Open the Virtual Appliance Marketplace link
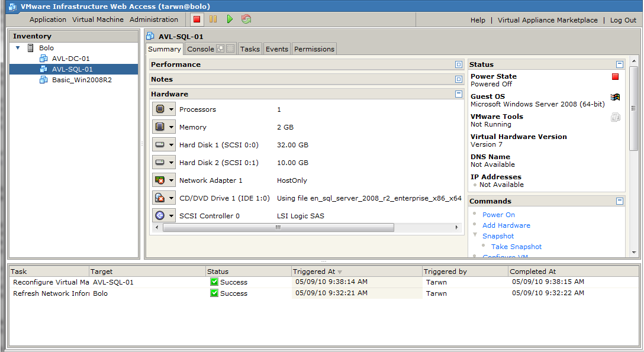The width and height of the screenshot is (644, 352). tap(548, 20)
